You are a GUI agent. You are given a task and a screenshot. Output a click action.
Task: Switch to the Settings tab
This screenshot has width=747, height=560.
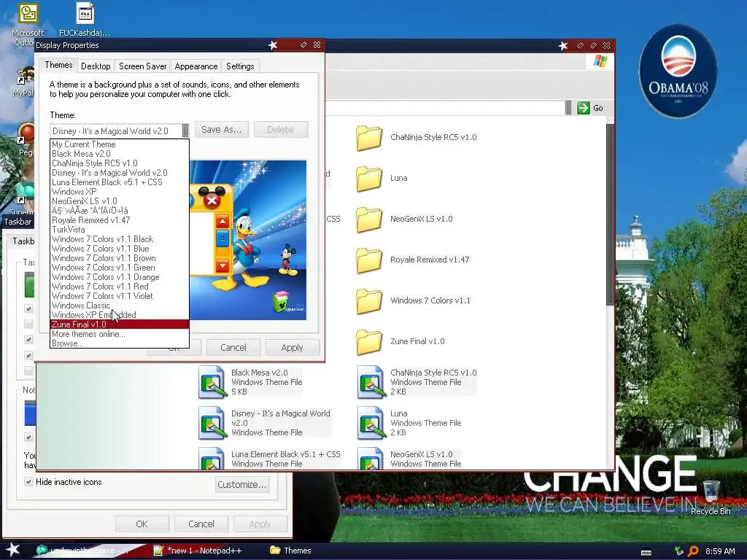[240, 66]
